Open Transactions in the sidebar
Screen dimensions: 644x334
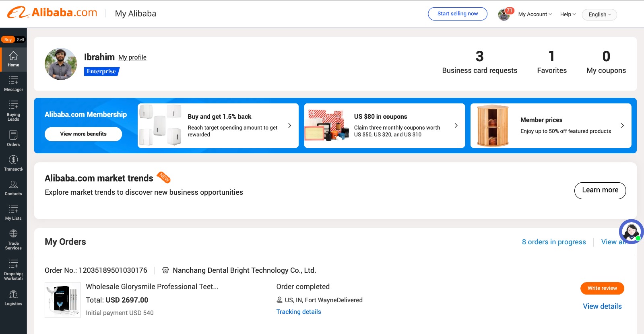(13, 163)
